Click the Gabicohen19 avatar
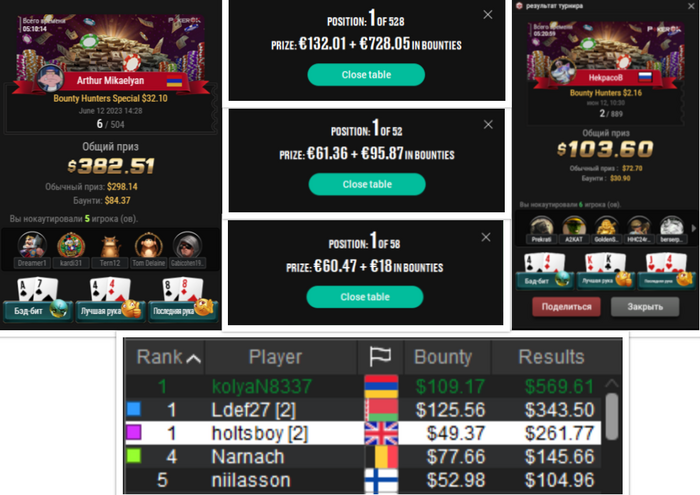This screenshot has width=700, height=495. click(188, 245)
